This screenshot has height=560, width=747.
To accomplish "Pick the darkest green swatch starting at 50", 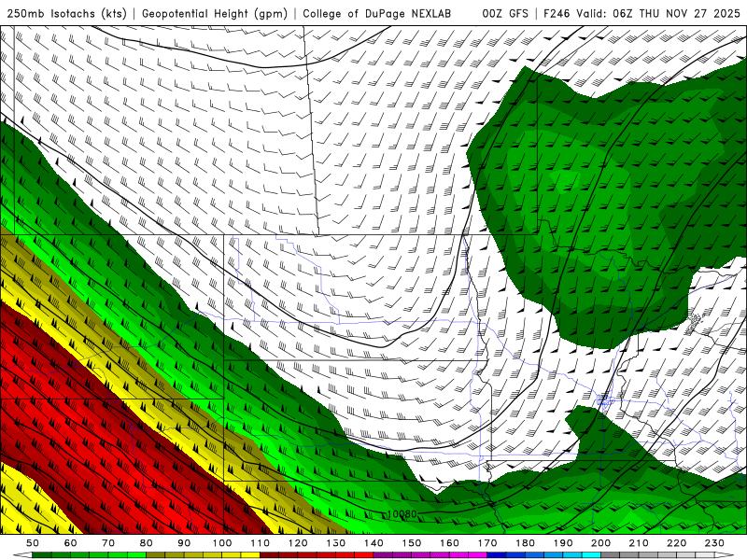I will coord(42,554).
